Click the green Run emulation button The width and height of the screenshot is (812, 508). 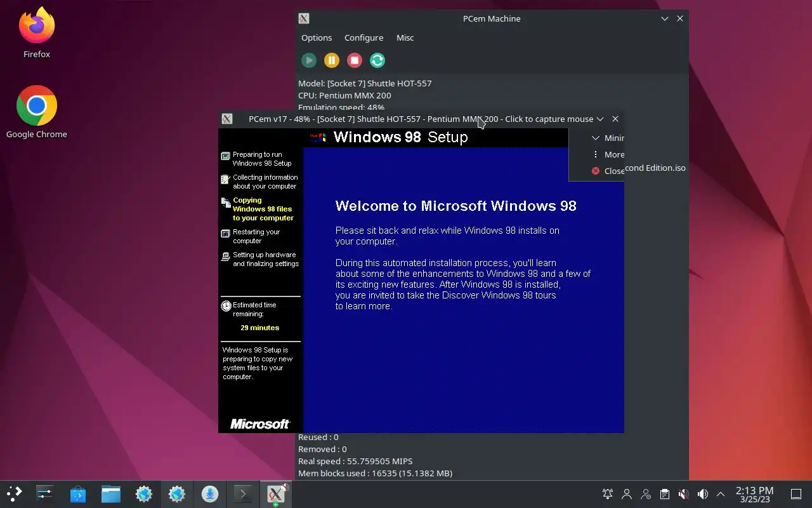coord(309,60)
